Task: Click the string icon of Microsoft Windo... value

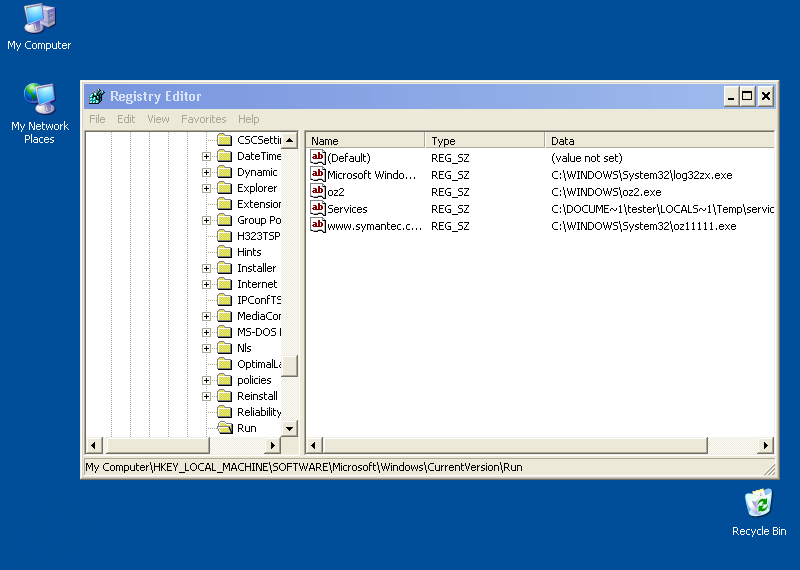Action: [318, 174]
